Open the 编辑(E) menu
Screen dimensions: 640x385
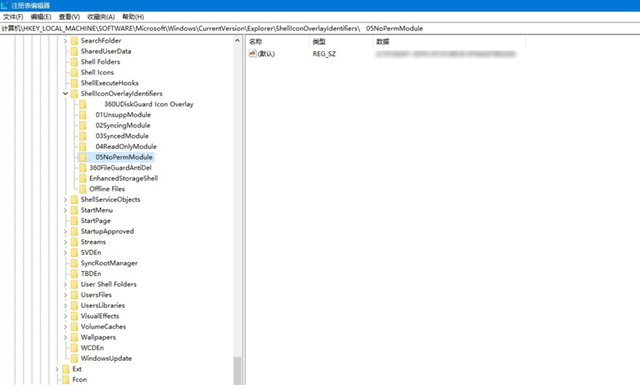point(41,17)
